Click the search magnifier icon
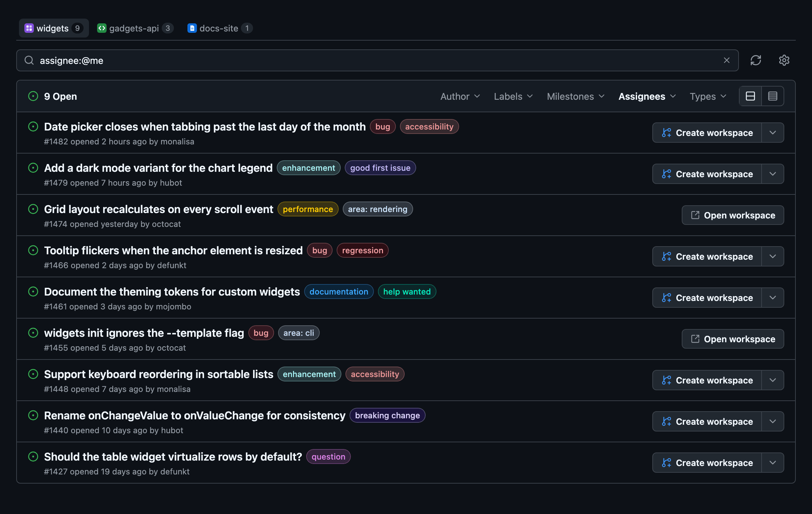This screenshot has height=514, width=812. tap(29, 61)
